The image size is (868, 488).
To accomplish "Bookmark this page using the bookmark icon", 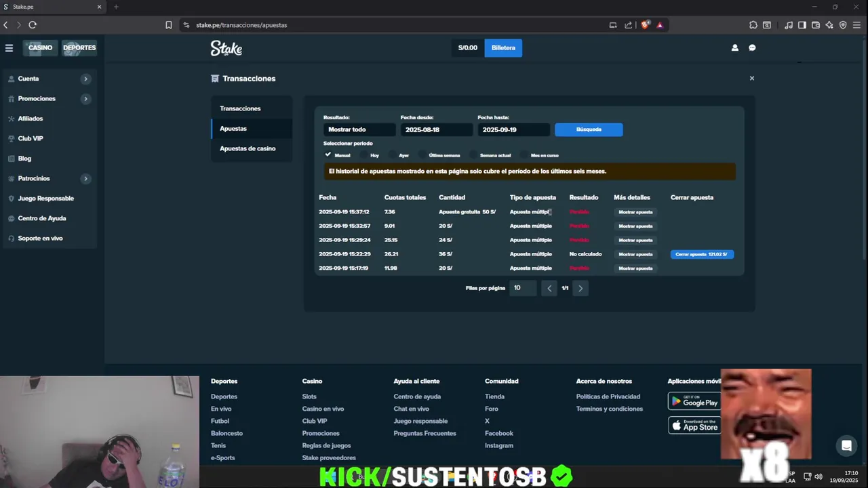I will coord(169,25).
